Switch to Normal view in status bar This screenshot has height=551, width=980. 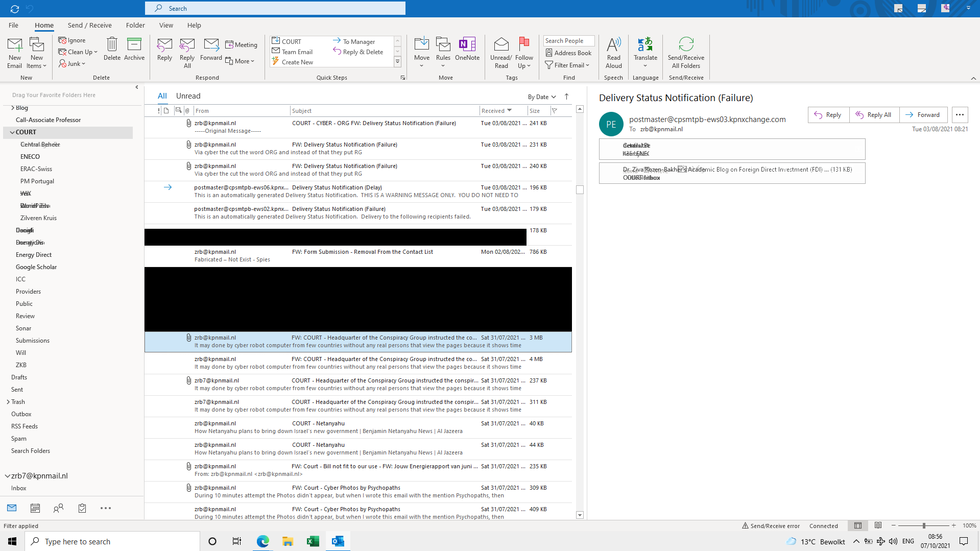(x=858, y=525)
